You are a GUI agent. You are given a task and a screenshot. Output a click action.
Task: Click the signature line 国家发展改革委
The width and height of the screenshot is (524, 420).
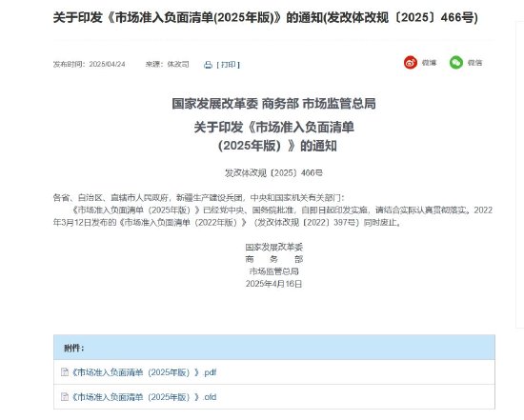click(273, 247)
